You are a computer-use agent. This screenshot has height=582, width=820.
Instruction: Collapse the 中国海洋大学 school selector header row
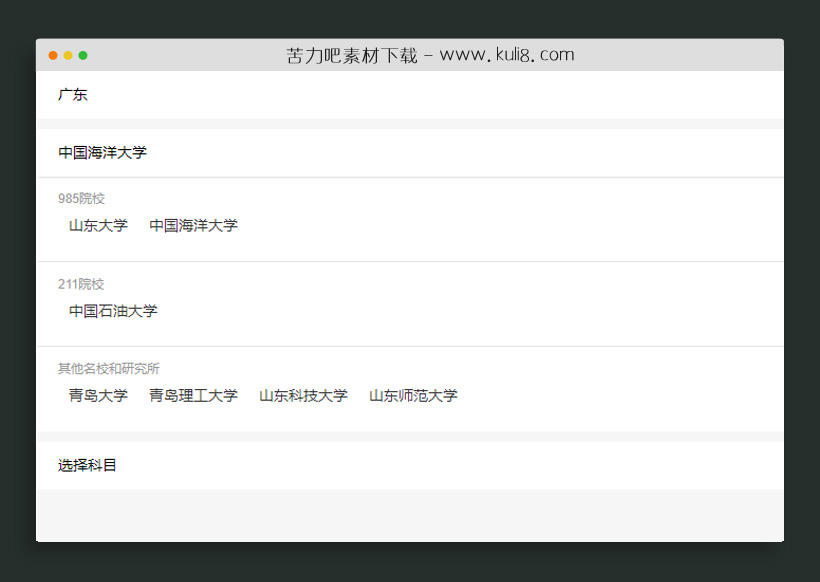point(409,153)
